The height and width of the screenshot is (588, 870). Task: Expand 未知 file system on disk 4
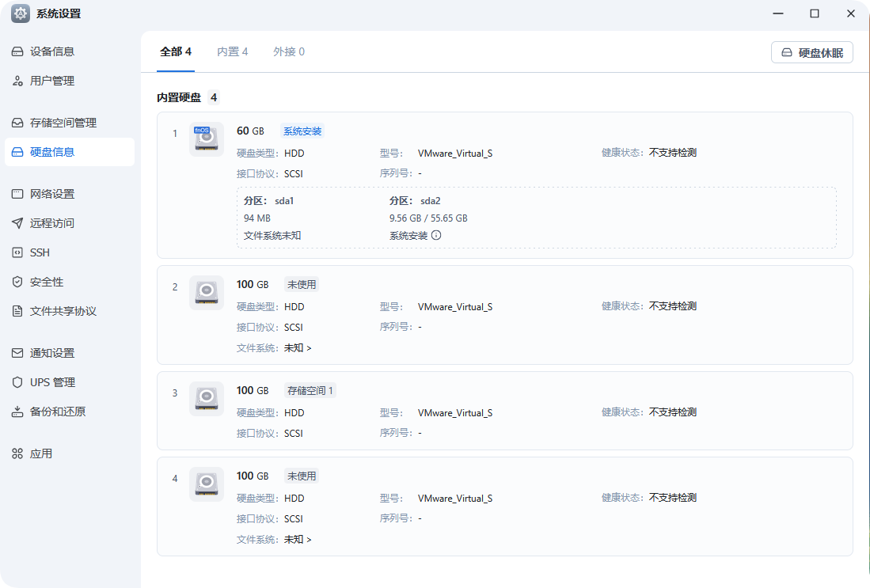[295, 539]
